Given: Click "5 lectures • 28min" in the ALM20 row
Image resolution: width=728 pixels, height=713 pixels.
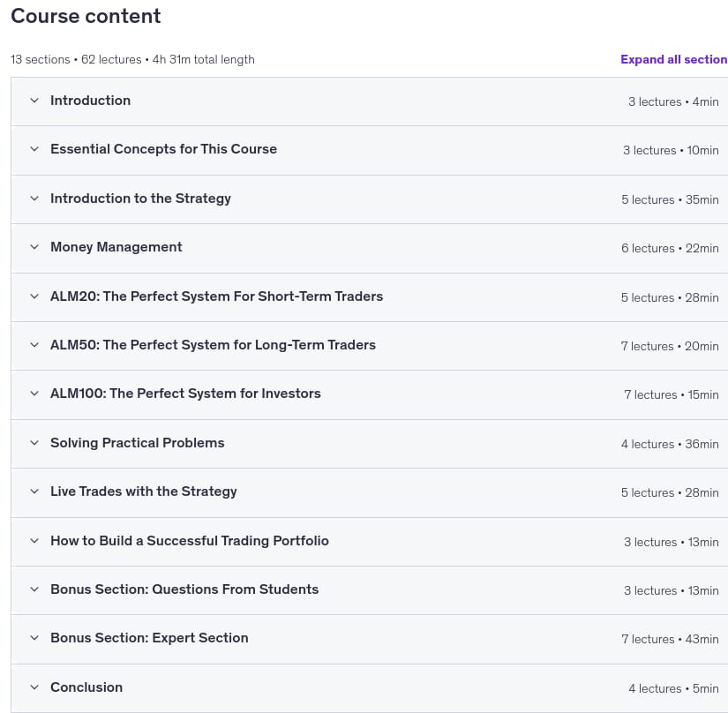Looking at the screenshot, I should (670, 297).
